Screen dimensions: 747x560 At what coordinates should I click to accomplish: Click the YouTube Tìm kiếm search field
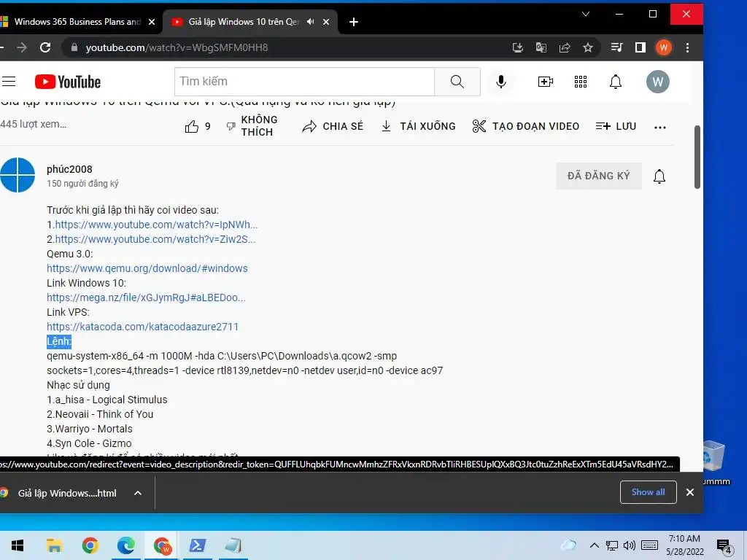pos(304,82)
